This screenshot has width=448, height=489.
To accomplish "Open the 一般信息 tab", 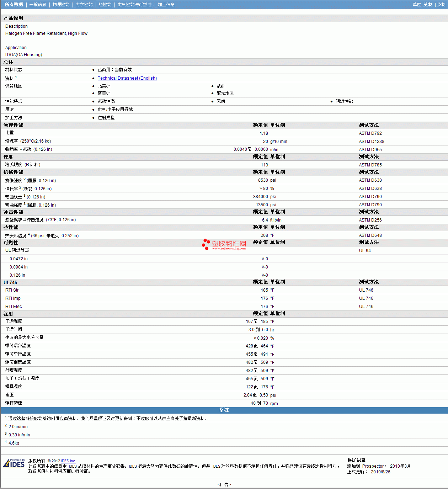I will (x=38, y=5).
